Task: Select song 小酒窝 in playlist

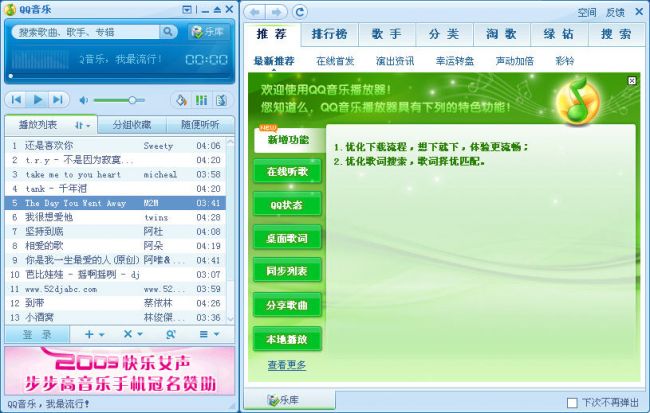Action: point(116,318)
